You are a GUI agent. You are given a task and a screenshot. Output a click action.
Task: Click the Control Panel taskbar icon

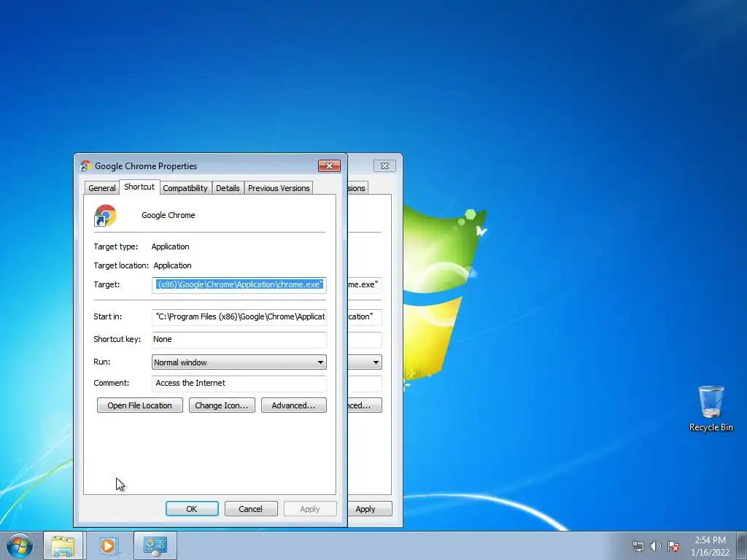coord(155,545)
